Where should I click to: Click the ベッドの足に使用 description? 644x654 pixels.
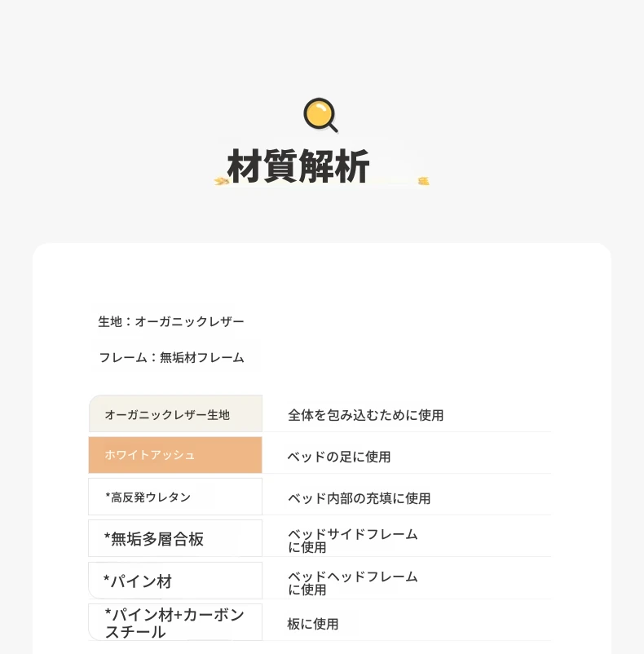[339, 457]
